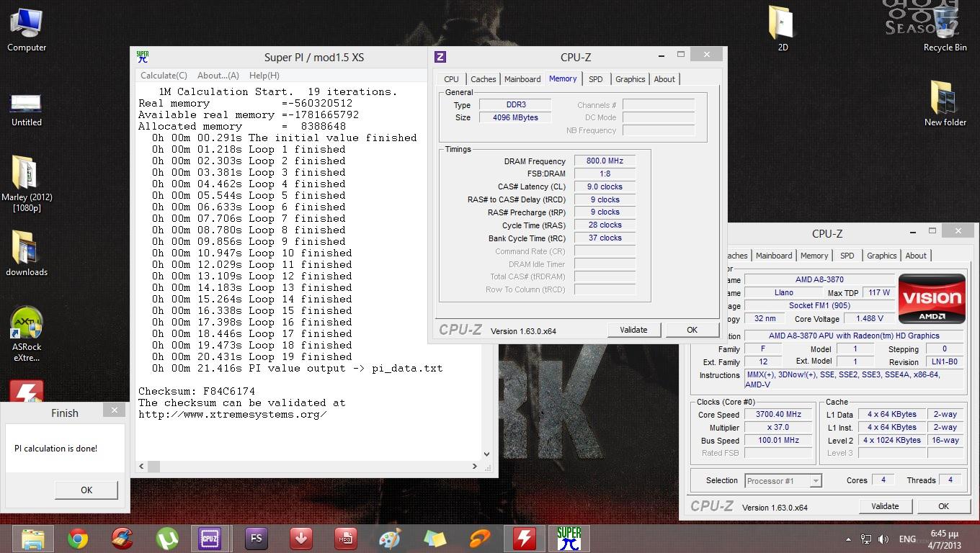Open the CCleaner taskbar icon

122,539
